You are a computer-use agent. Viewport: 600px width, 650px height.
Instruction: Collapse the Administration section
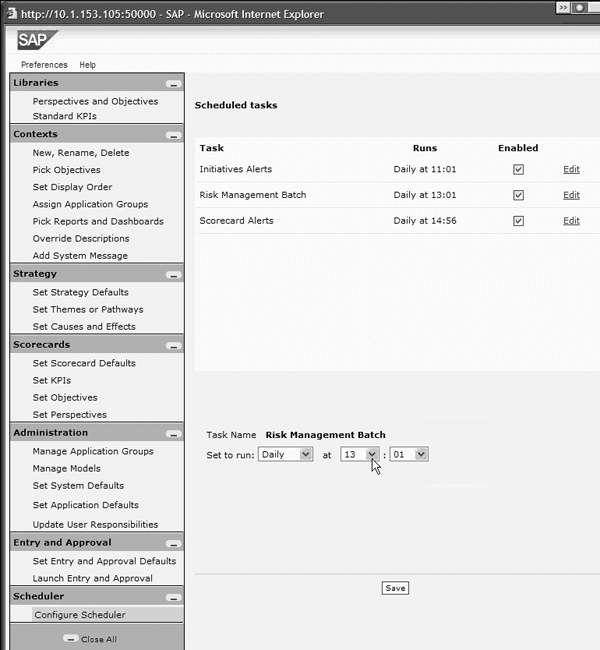pyautogui.click(x=174, y=434)
